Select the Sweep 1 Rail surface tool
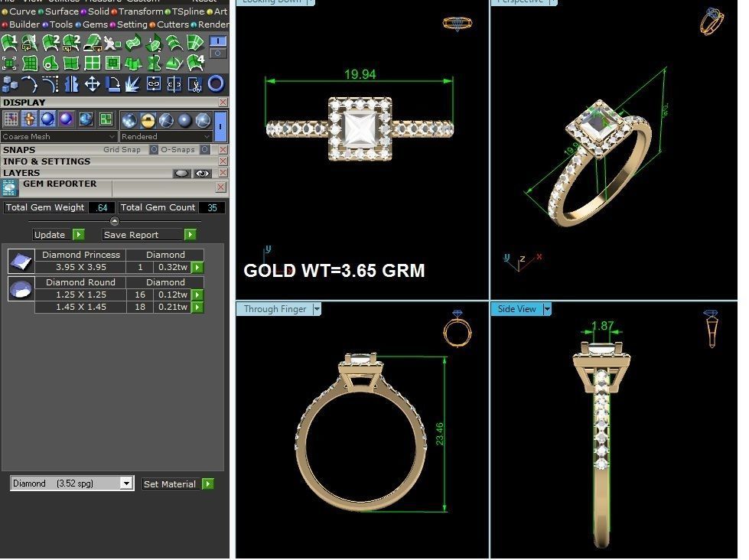 [x=9, y=43]
